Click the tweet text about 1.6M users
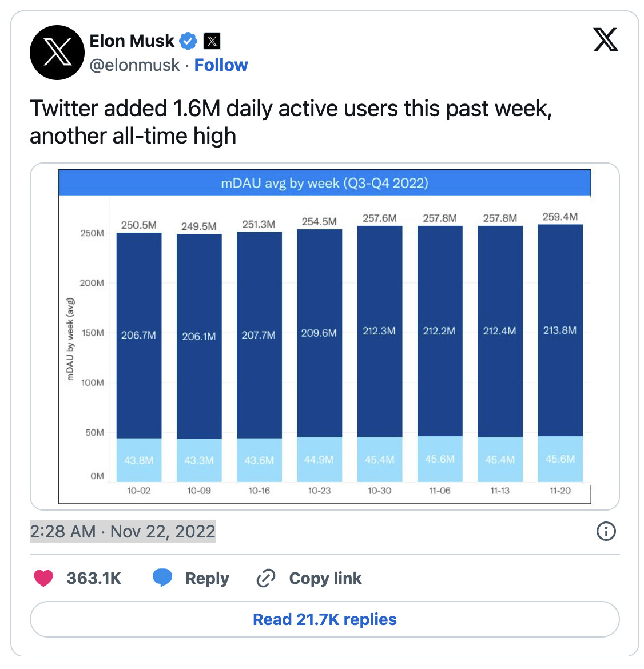The height and width of the screenshot is (669, 644). point(291,122)
